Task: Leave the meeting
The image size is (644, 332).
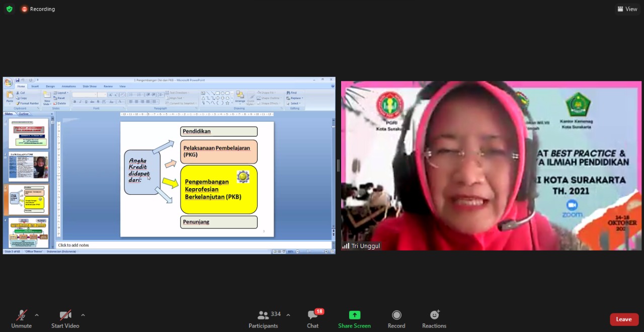Action: pos(624,319)
